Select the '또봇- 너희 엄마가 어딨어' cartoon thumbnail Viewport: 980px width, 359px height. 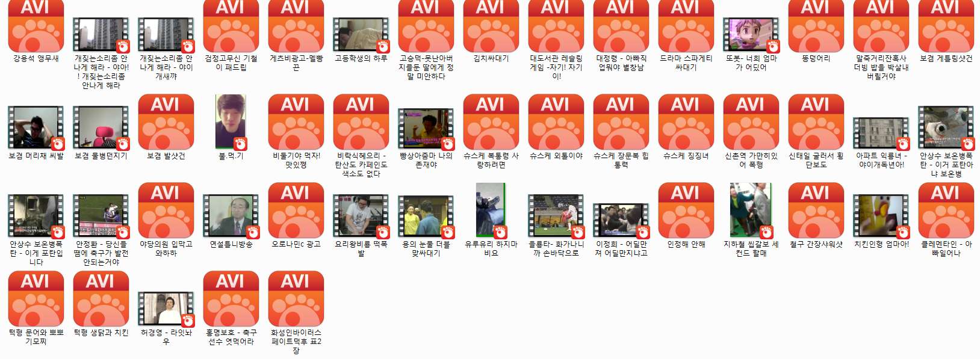coord(751,35)
